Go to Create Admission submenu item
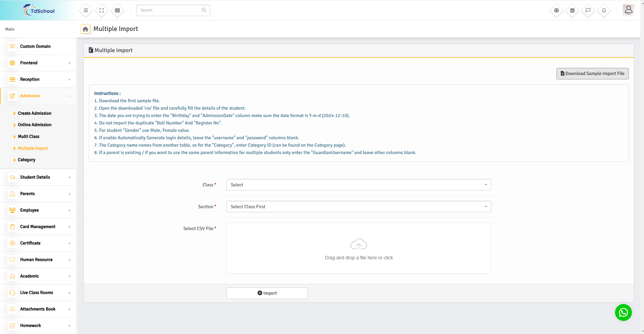This screenshot has height=334, width=644. click(35, 113)
